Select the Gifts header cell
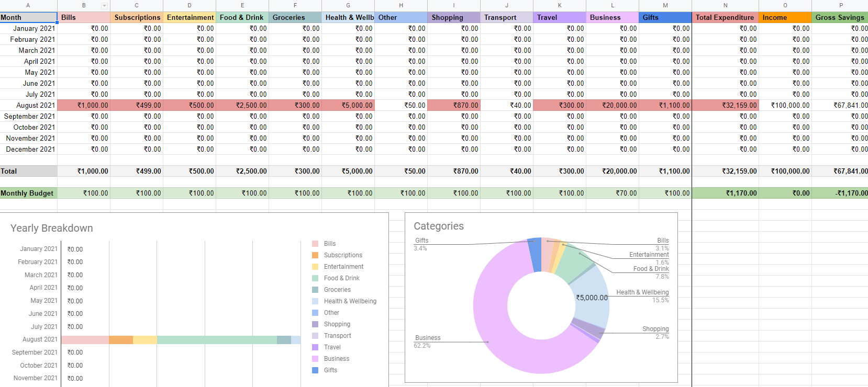Viewport: 868px width, 387px height. point(665,17)
